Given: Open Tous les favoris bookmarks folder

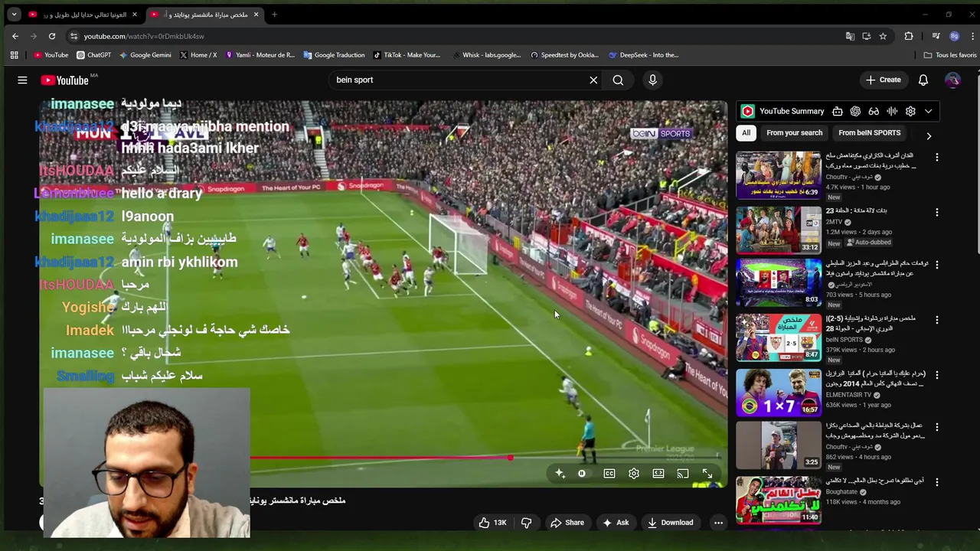Looking at the screenshot, I should [950, 55].
